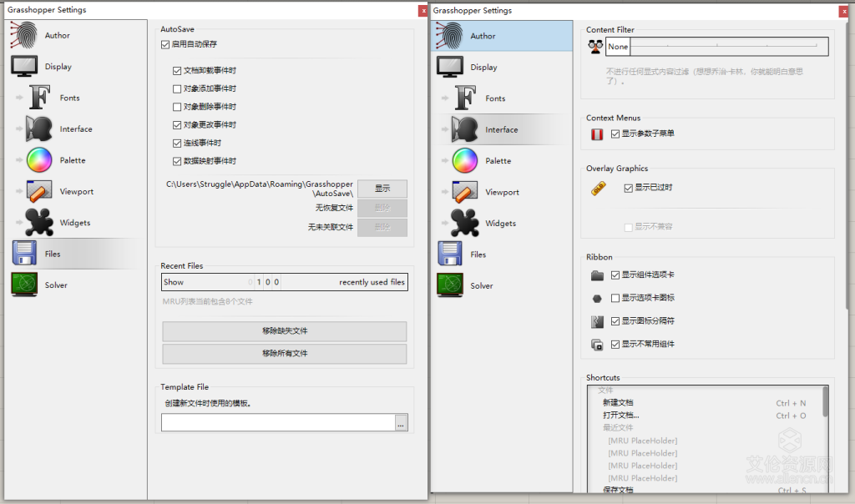Select Files floppy disk icon in Content Filter window
Image resolution: width=855 pixels, height=504 pixels.
[x=450, y=254]
